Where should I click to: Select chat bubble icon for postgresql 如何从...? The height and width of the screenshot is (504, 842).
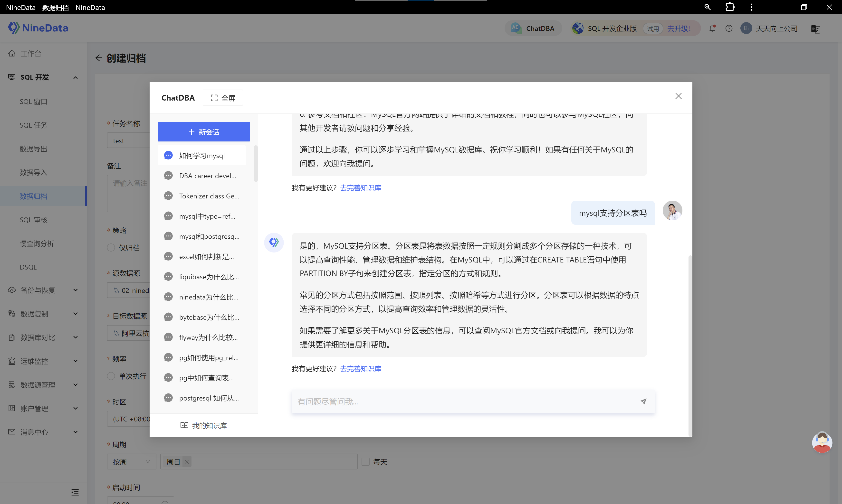[x=168, y=398]
